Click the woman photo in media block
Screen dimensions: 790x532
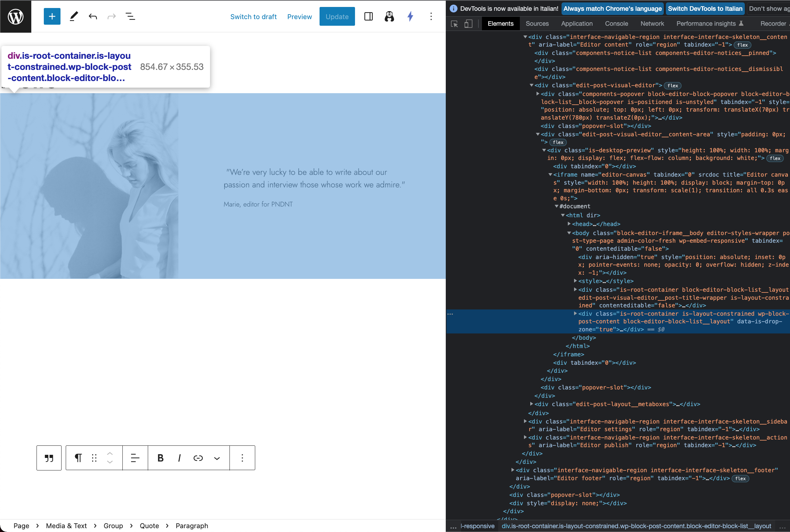pos(89,186)
